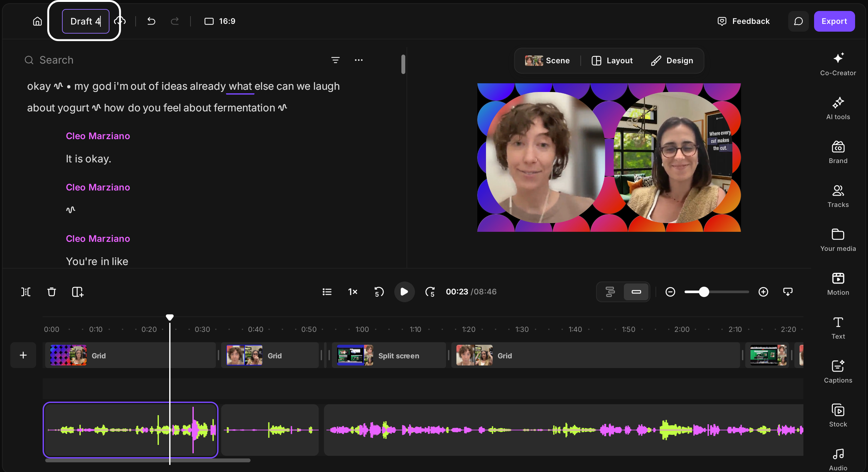Click the playhead marker on the timeline

click(170, 317)
